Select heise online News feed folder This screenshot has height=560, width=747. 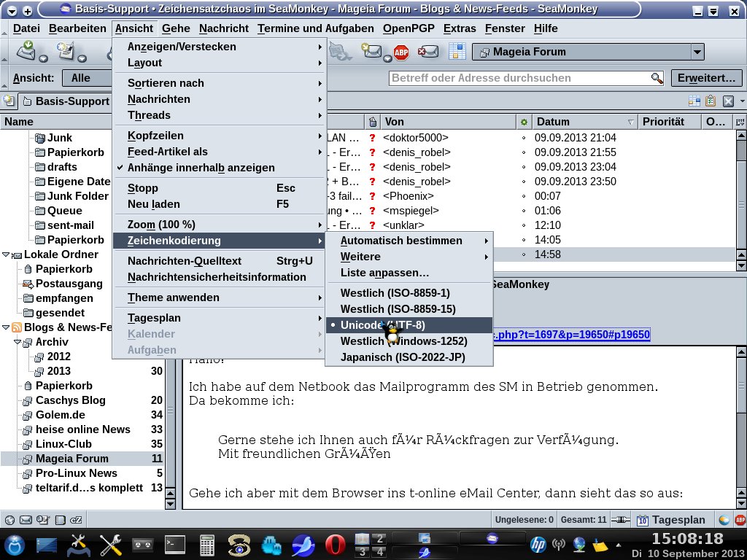click(83, 429)
